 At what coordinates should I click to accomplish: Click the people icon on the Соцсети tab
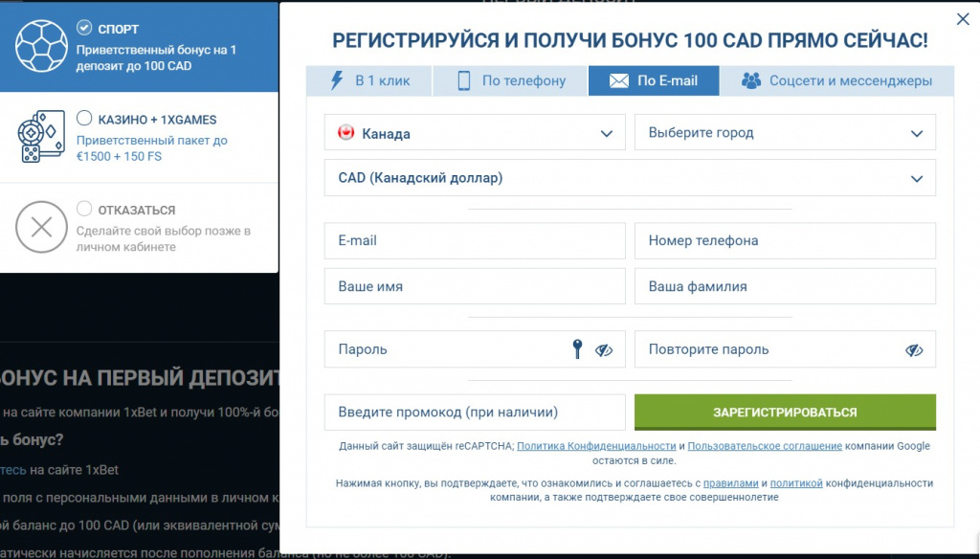[751, 80]
